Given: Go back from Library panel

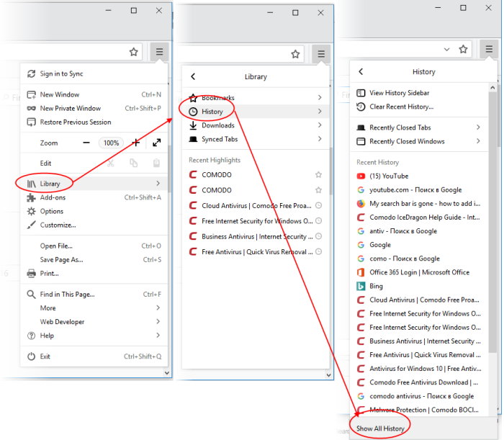Looking at the screenshot, I should [x=193, y=76].
